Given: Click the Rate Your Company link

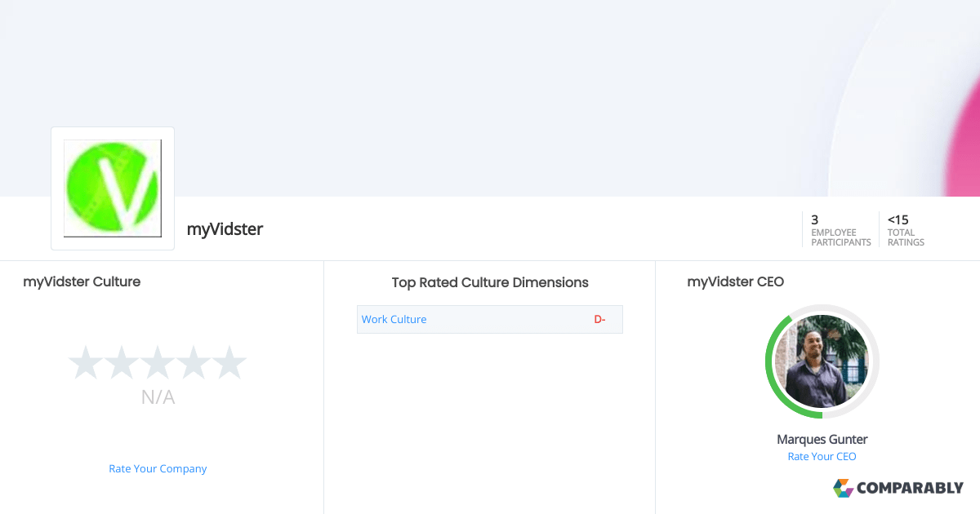Looking at the screenshot, I should pos(158,469).
